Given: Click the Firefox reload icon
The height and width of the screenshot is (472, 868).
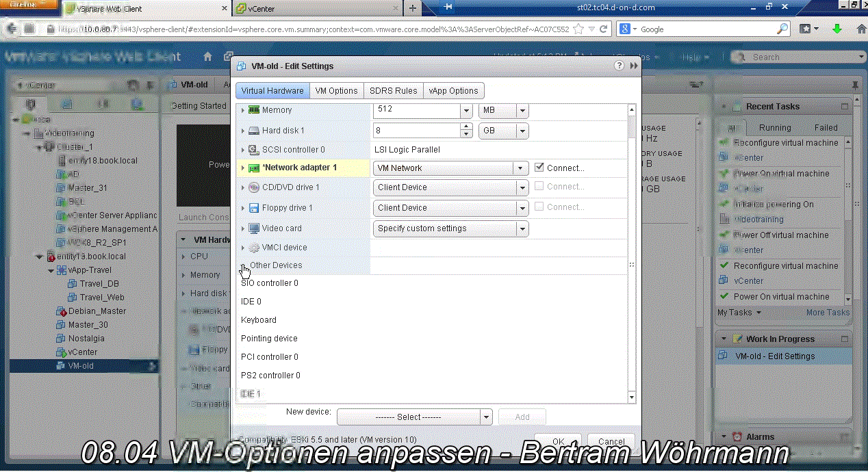Looking at the screenshot, I should coord(604,29).
